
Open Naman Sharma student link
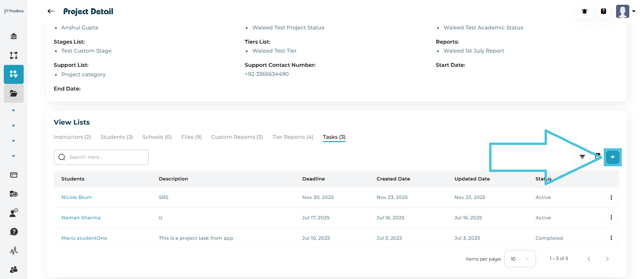(81, 218)
